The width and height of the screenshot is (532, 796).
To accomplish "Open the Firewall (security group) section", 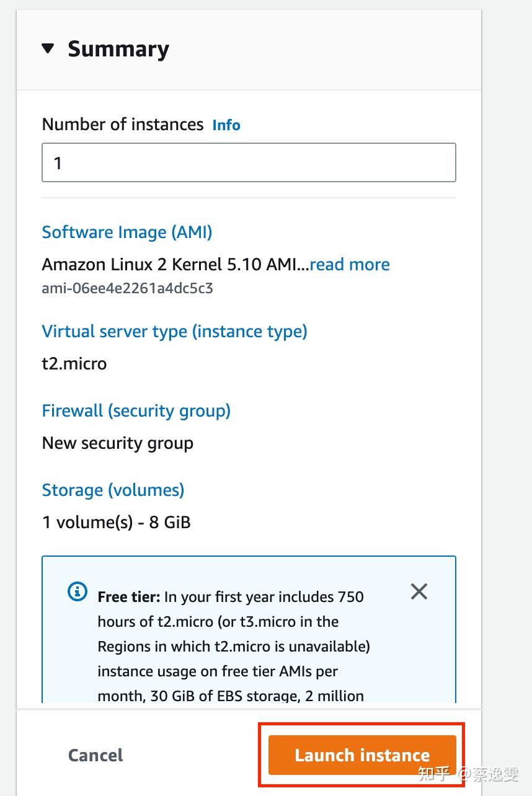I will [x=136, y=410].
